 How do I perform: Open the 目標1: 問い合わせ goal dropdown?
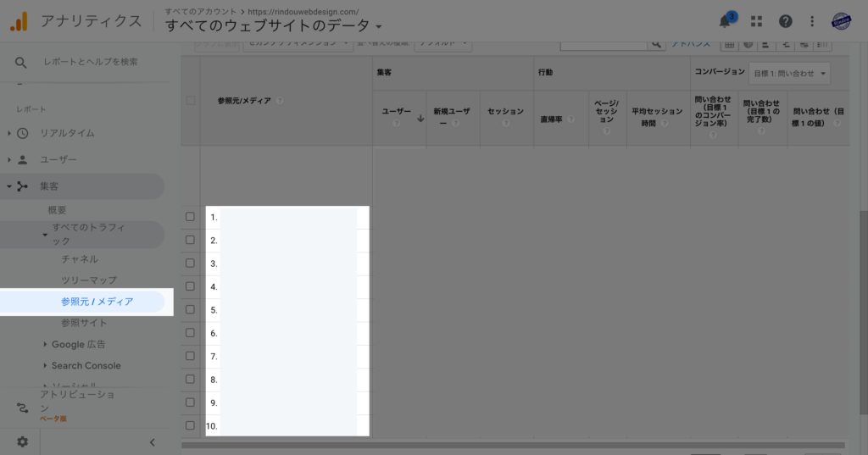point(789,73)
